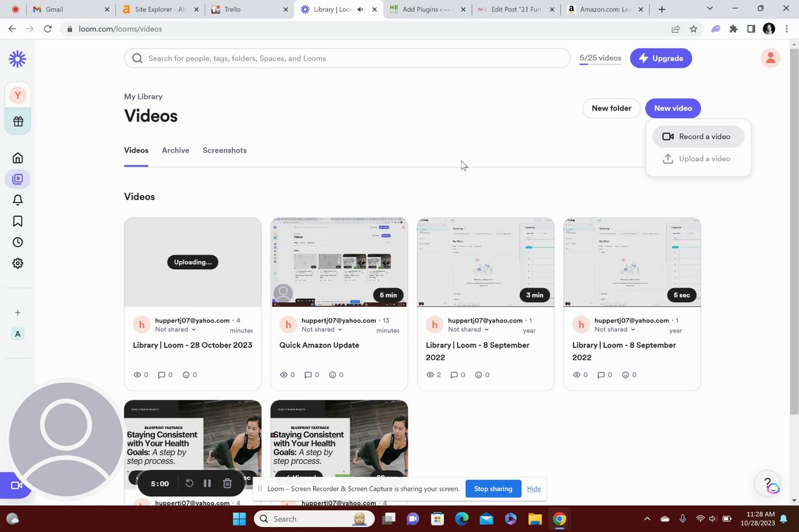
Task: Open the gift rewards icon
Action: pyautogui.click(x=17, y=121)
